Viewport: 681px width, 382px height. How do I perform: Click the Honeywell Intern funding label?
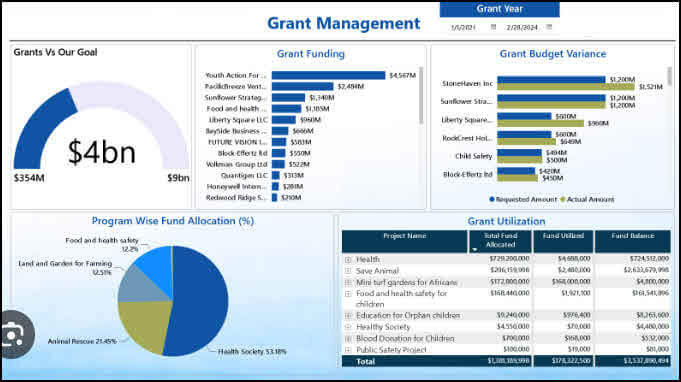pyautogui.click(x=237, y=187)
